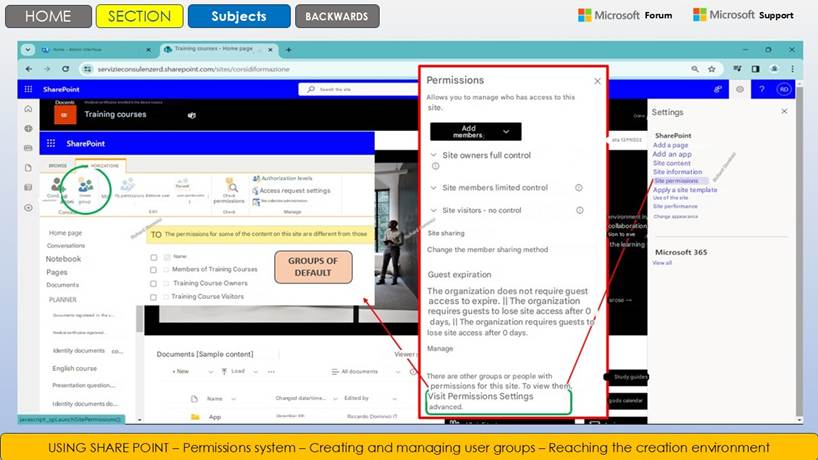Screen dimensions: 818x460
Task: Open the file icon in left app bar
Action: [28, 168]
